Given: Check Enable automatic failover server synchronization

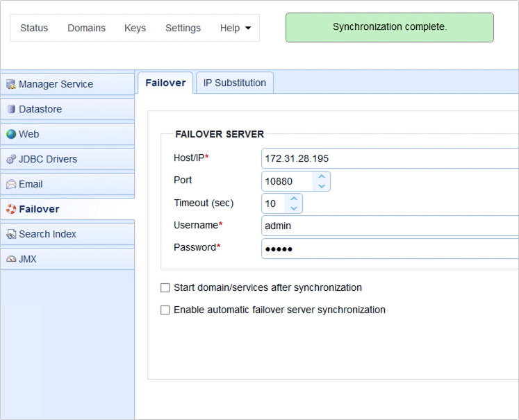Looking at the screenshot, I should pyautogui.click(x=165, y=310).
